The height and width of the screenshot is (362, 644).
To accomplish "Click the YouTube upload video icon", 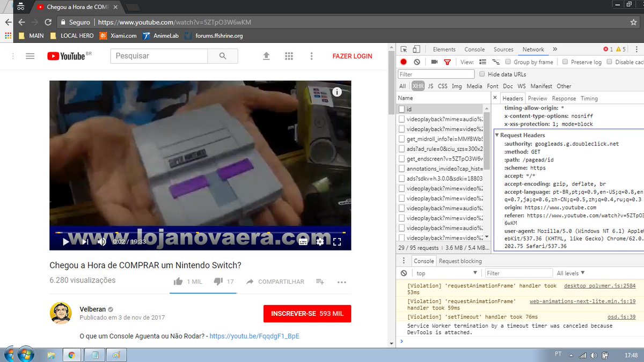I will click(266, 56).
